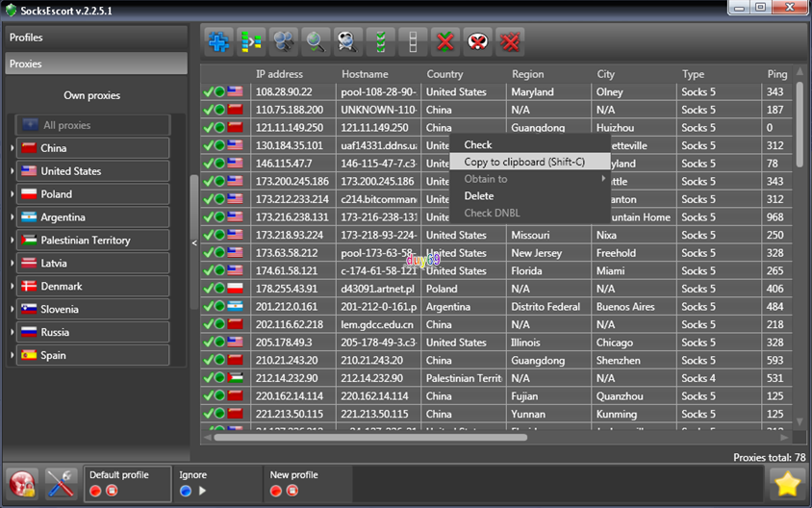Image resolution: width=812 pixels, height=508 pixels.
Task: Expand the Poland tree node arrow
Action: (12, 194)
